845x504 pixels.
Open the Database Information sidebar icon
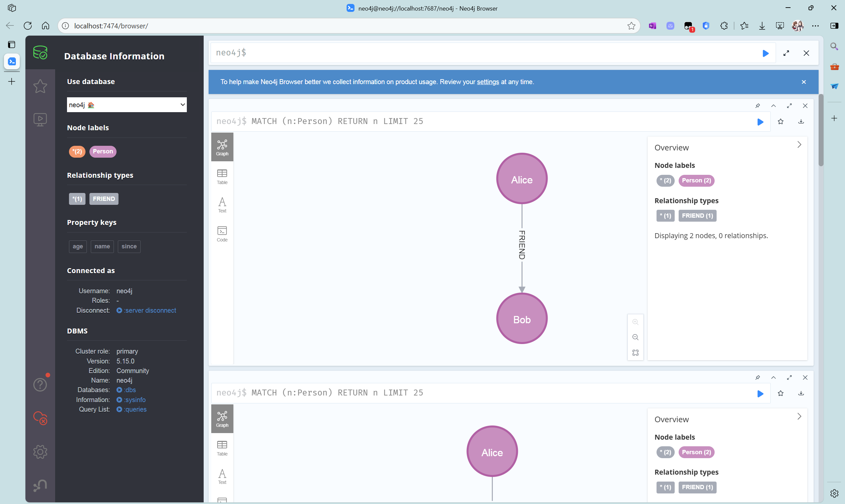pyautogui.click(x=40, y=53)
